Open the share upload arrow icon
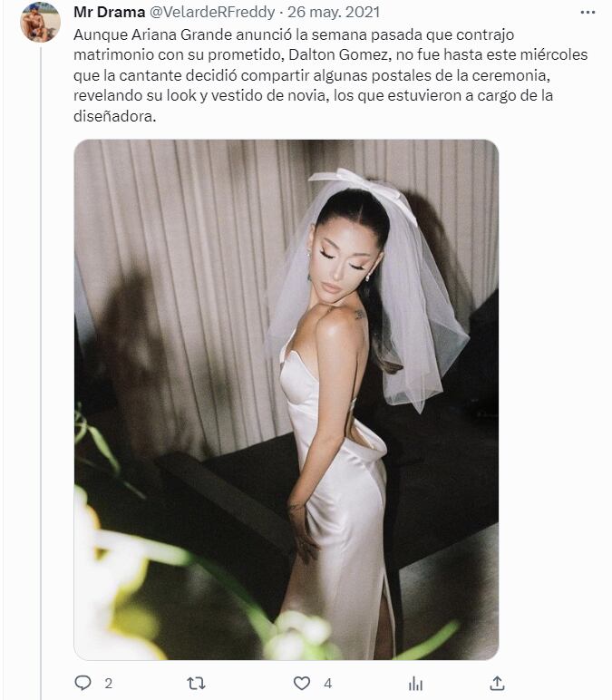Viewport: 612px width, 700px height. (497, 683)
